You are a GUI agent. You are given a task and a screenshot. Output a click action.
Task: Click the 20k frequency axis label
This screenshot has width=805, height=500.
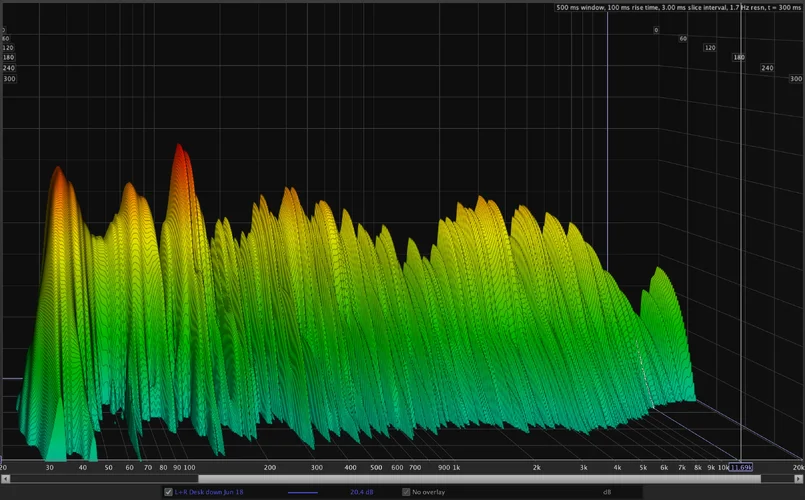click(797, 467)
